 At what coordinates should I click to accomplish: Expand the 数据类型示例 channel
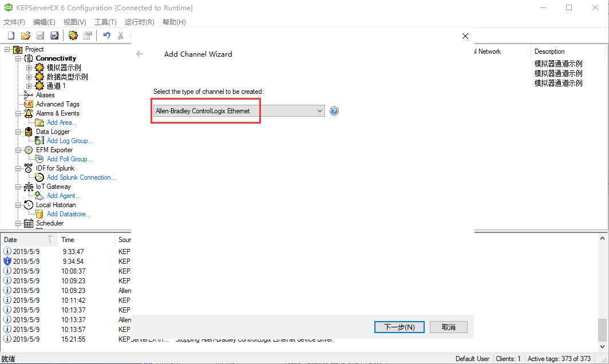[x=29, y=77]
